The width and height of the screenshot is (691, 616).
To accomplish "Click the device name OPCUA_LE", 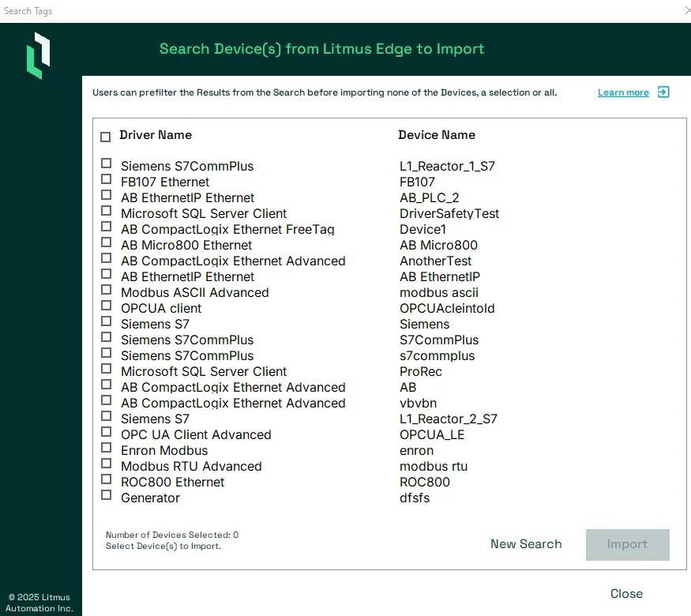I will [432, 435].
